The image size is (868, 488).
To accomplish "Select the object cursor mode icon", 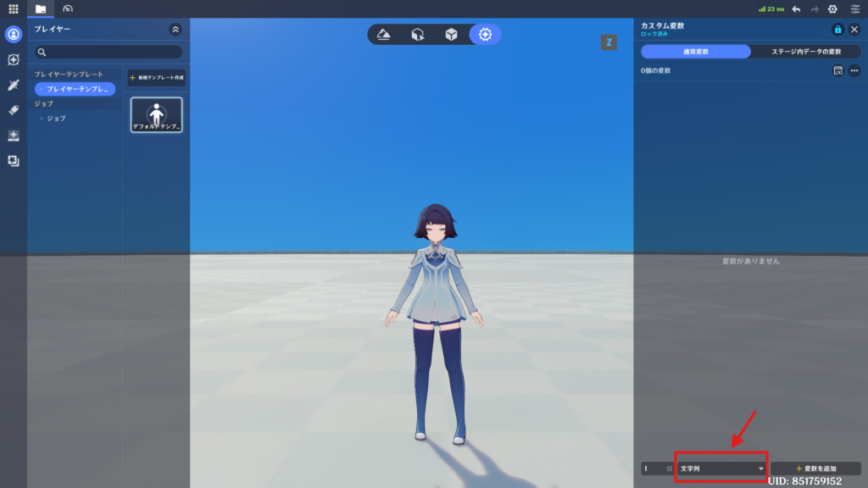I will coord(418,34).
